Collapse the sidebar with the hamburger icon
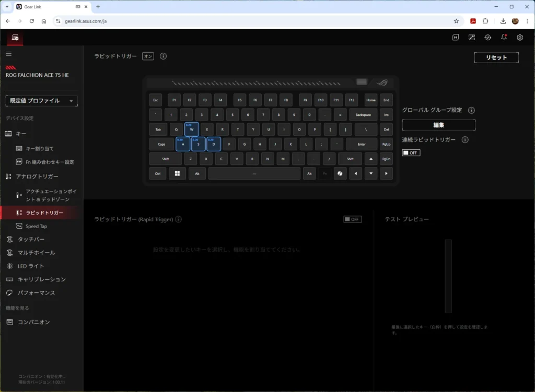The image size is (535, 392). coord(9,54)
